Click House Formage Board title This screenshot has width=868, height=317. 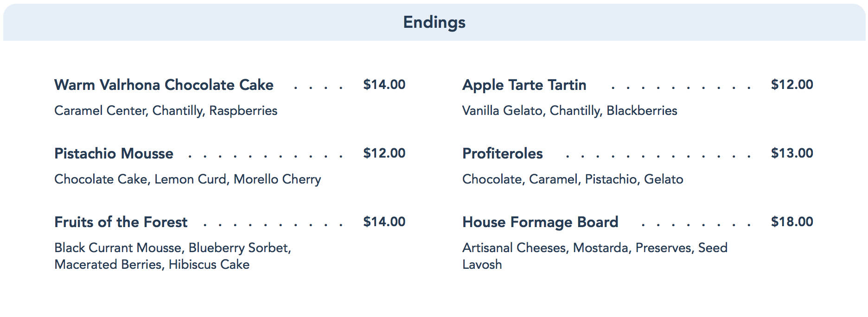point(540,222)
